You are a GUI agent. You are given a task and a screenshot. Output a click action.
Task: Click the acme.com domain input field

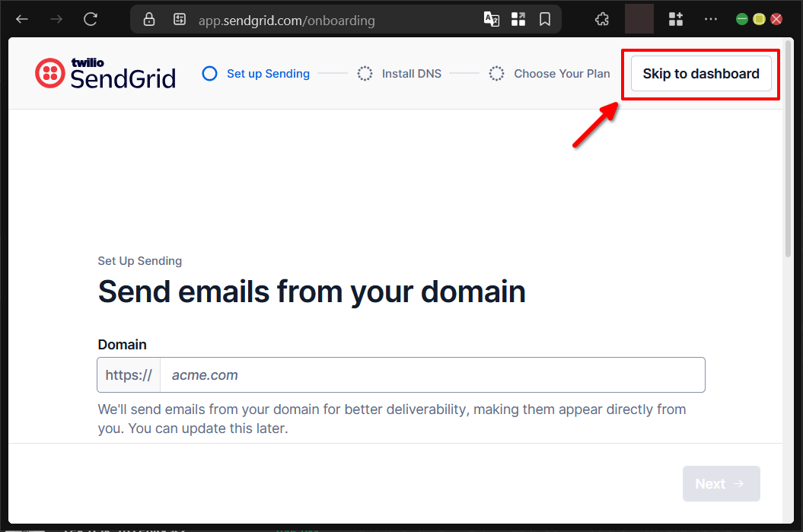click(426, 374)
